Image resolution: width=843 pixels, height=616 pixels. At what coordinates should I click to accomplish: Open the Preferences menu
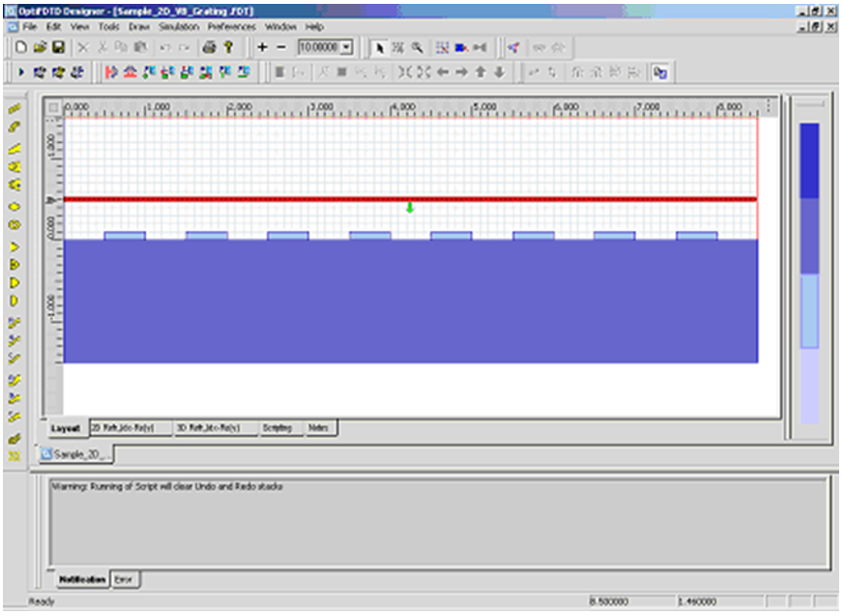point(231,27)
